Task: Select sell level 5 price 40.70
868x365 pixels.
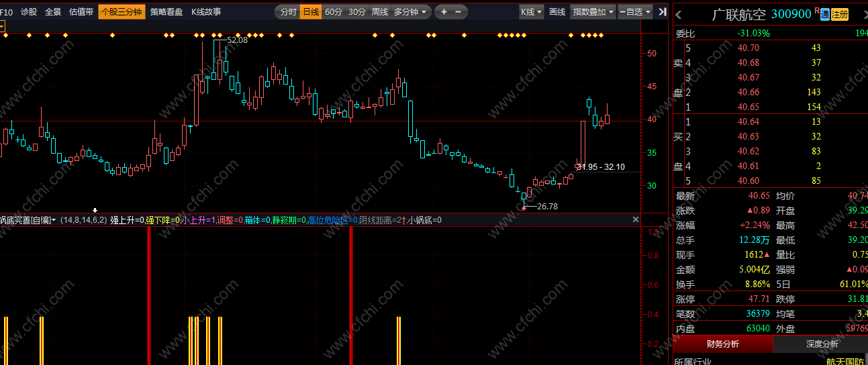Action: 749,48
